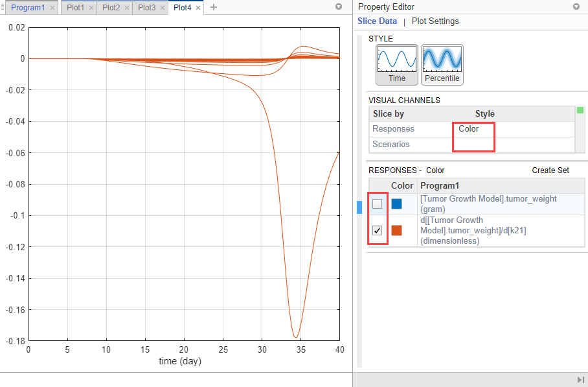Uncheck the tumor_weight/d[k21] sensitivity checkbox

coord(378,230)
